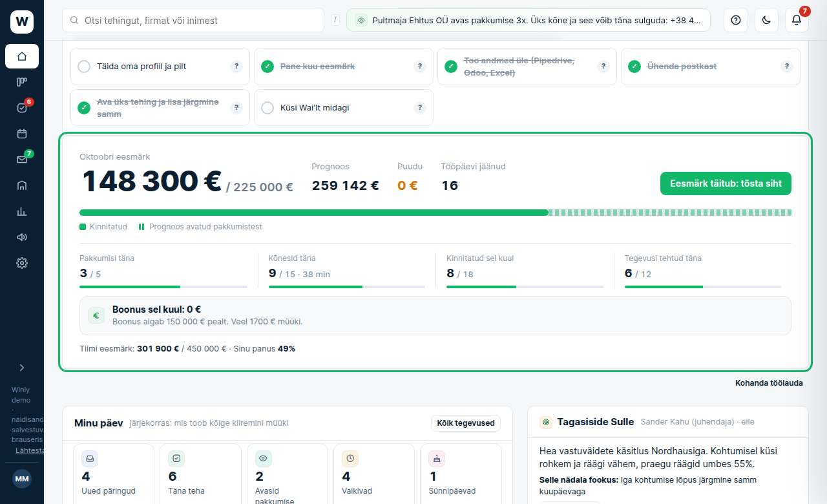The image size is (827, 504).
Task: Show help for 'Pane kuu eesmärk'
Action: pos(420,66)
